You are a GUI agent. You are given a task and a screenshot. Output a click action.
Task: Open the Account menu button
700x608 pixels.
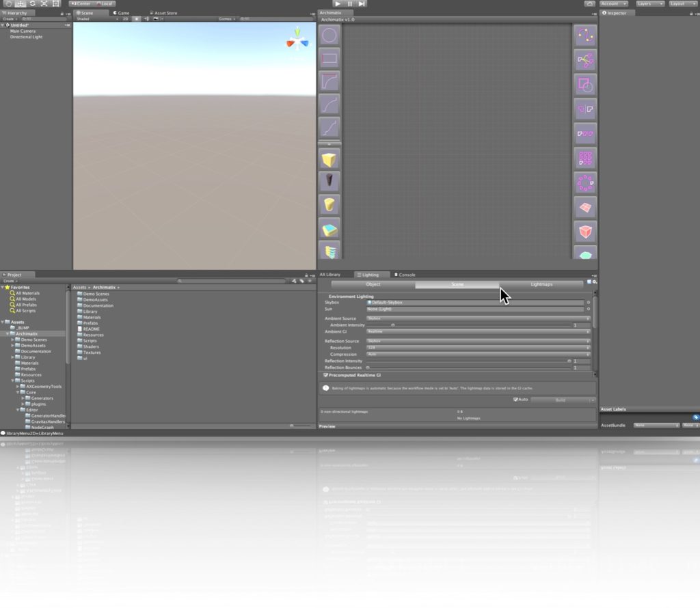point(613,3)
